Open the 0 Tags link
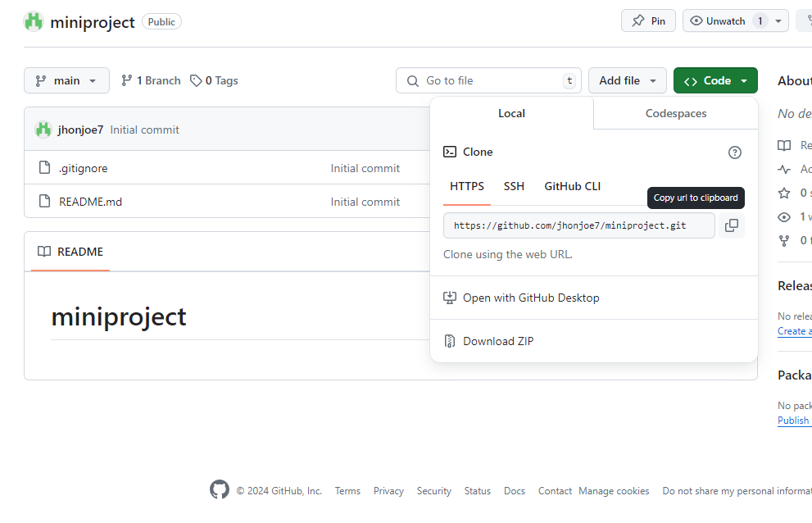812x523 pixels. (x=214, y=80)
